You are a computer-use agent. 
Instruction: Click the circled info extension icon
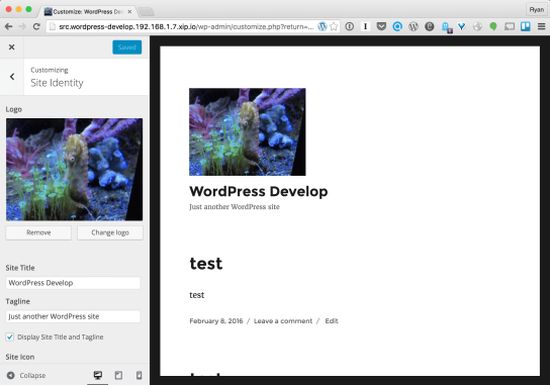point(349,26)
